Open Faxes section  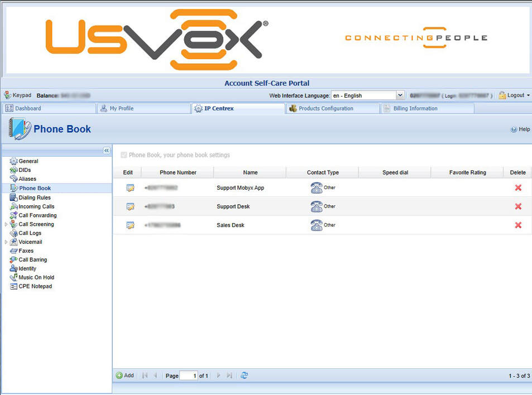click(x=26, y=251)
